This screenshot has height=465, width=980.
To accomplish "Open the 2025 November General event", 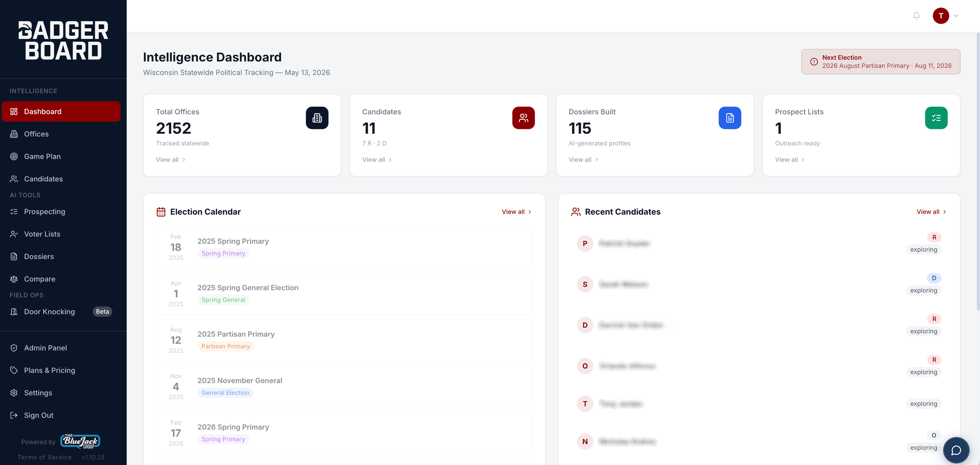I will [344, 387].
